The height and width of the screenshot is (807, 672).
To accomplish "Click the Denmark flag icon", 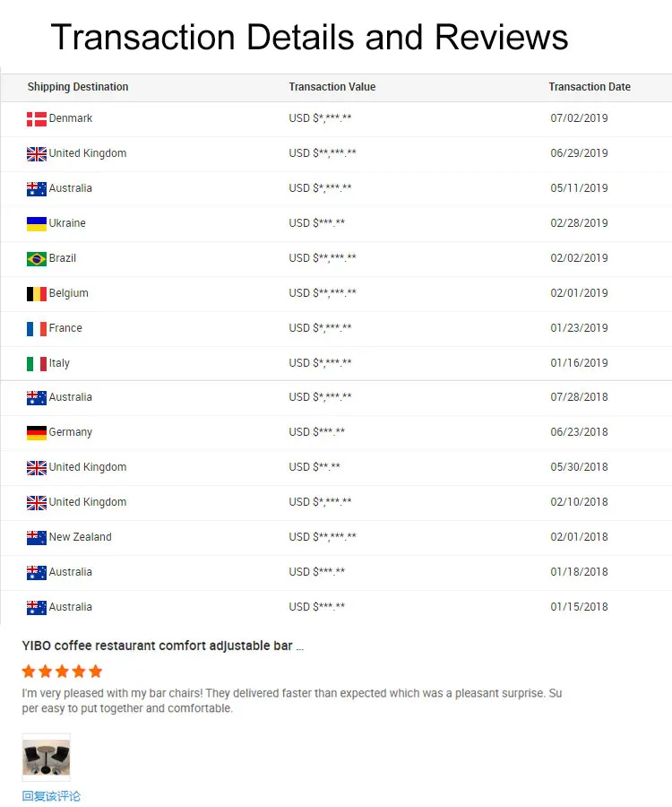I will tap(37, 119).
